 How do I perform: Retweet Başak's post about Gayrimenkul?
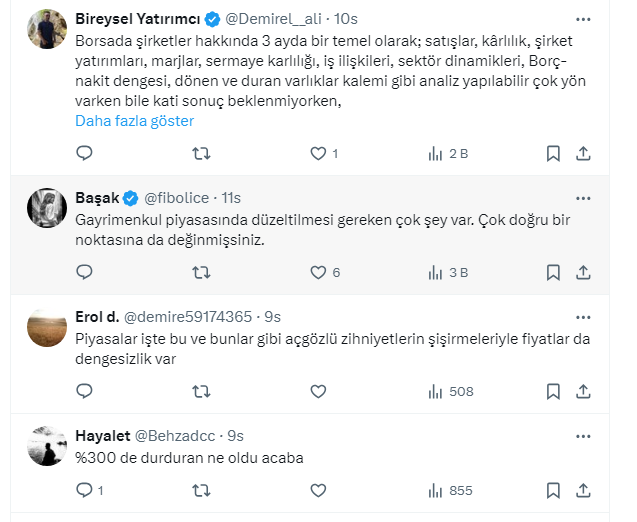tap(201, 272)
